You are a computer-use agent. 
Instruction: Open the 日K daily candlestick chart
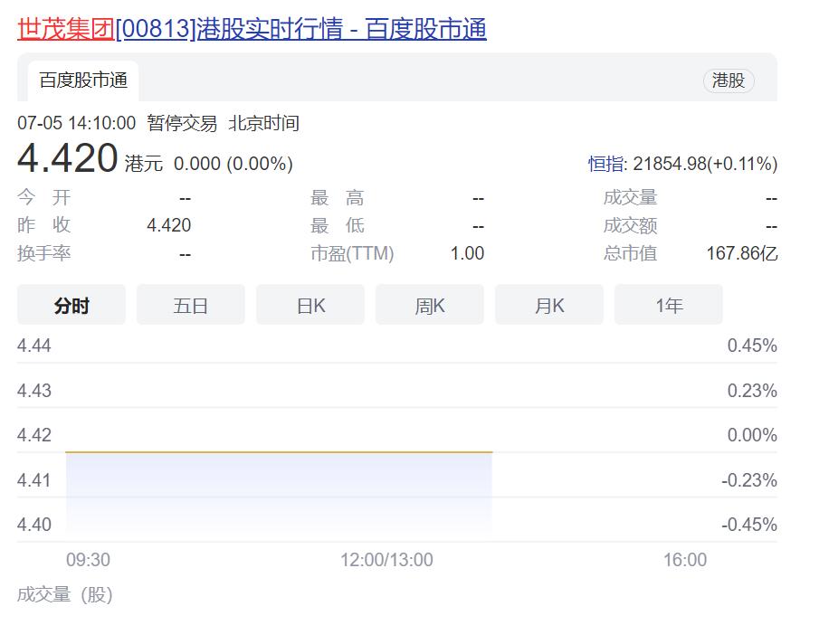point(310,305)
